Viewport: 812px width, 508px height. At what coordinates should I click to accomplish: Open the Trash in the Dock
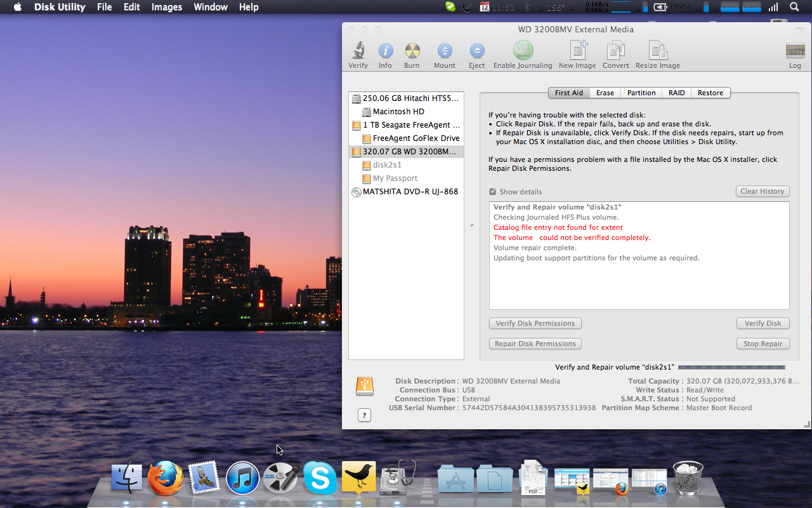[688, 478]
